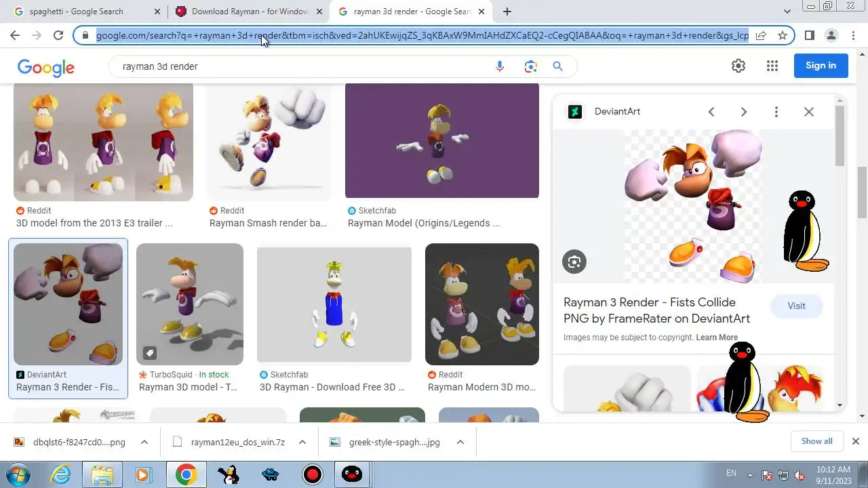Open the volume icon in system tray
The width and height of the screenshot is (868, 488).
tap(800, 475)
